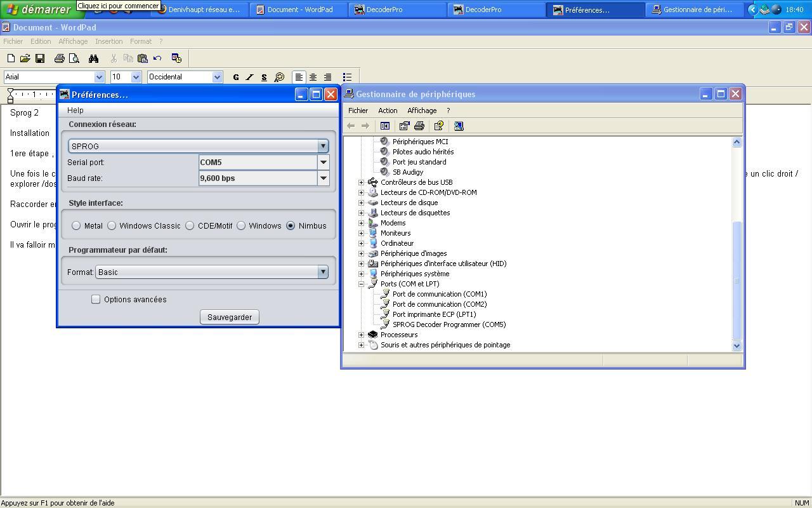Viewport: 812px width, 508px height.
Task: Expand Contrôleurs de bus USB
Action: (x=362, y=182)
